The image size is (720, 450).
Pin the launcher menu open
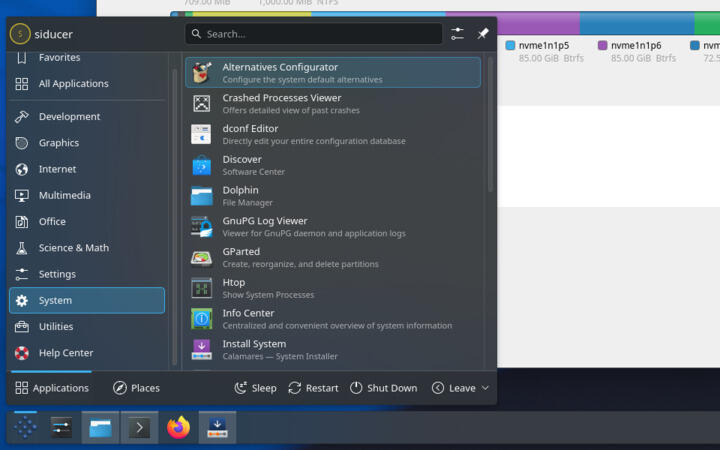483,34
